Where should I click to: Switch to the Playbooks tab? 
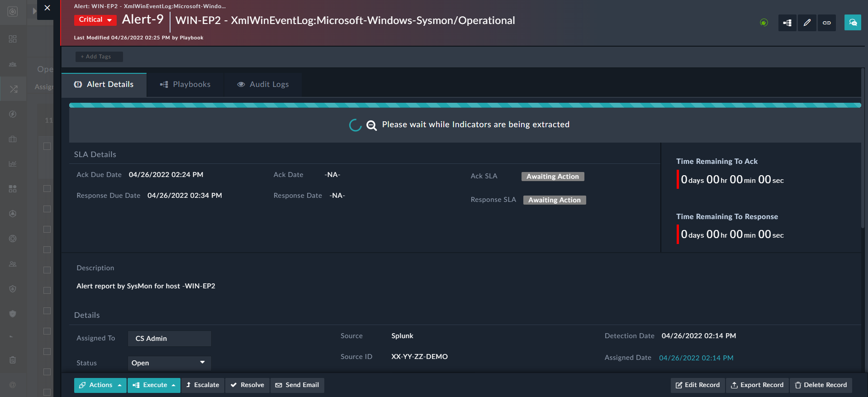(x=185, y=85)
